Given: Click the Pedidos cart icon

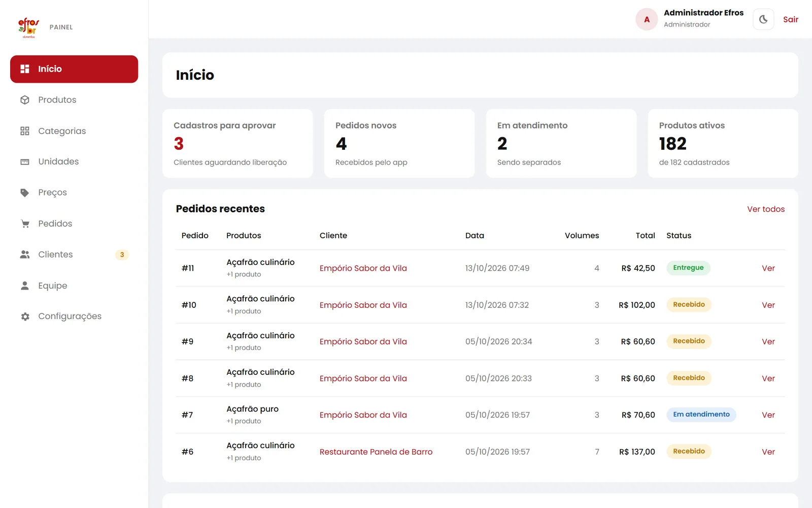Looking at the screenshot, I should coord(25,224).
